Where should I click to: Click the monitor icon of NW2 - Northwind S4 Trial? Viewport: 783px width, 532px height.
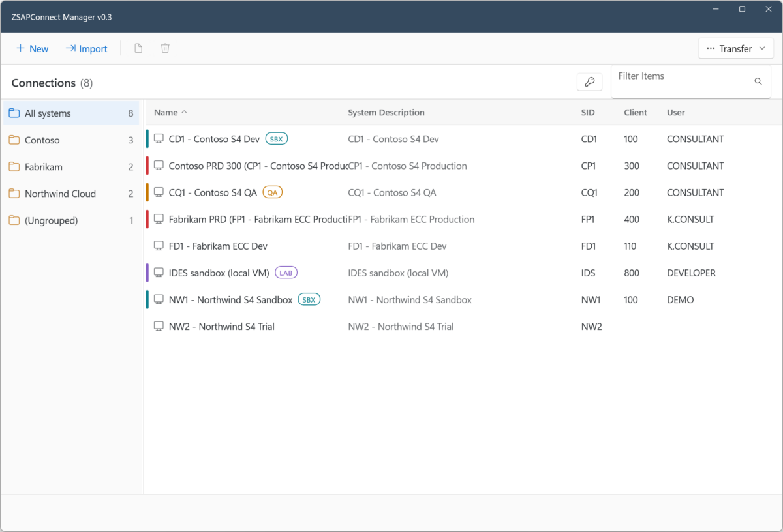(159, 326)
